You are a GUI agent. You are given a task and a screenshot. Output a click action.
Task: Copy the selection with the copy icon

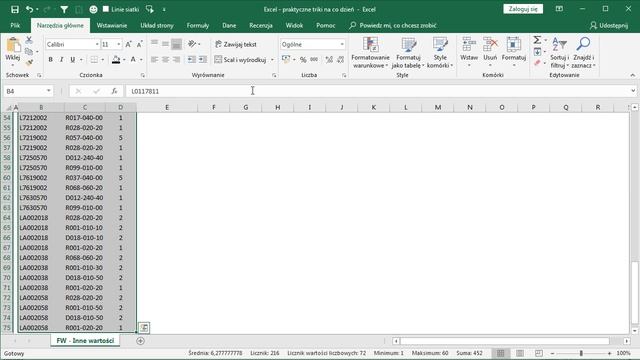(29, 51)
